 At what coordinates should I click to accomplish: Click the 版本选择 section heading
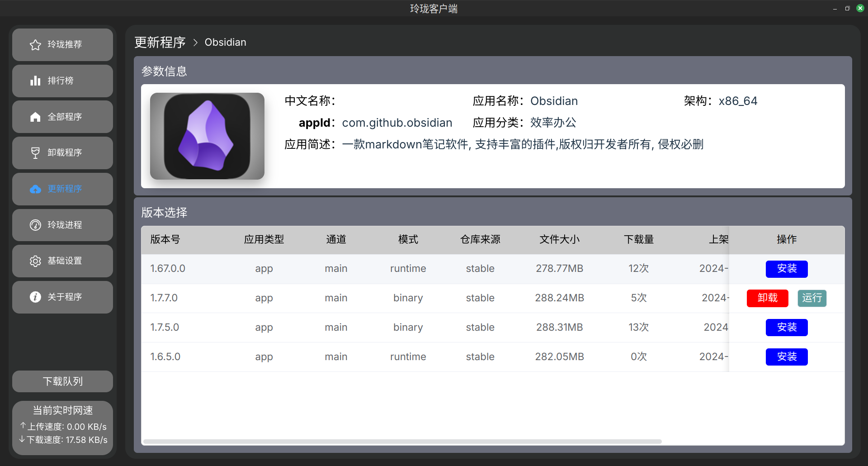tap(164, 213)
